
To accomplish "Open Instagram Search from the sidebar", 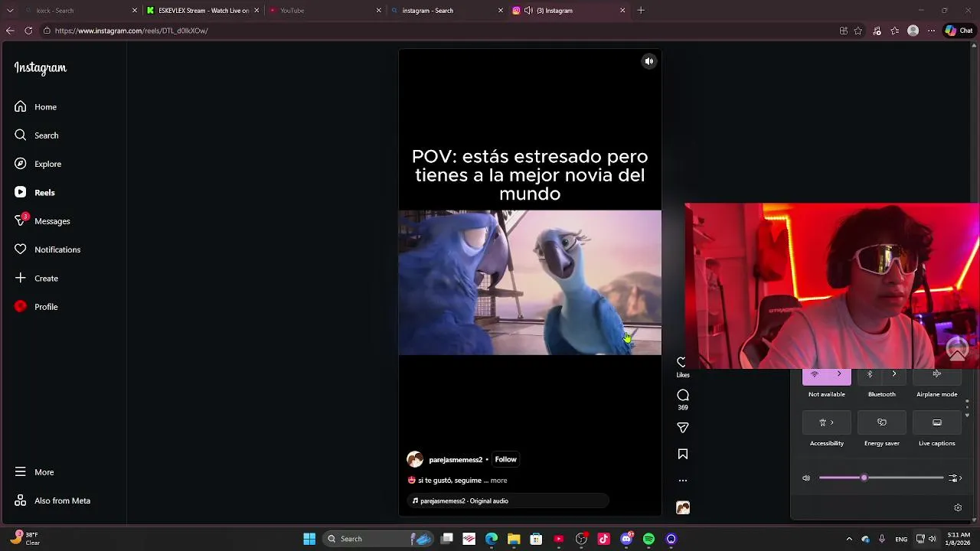I will 36,135.
